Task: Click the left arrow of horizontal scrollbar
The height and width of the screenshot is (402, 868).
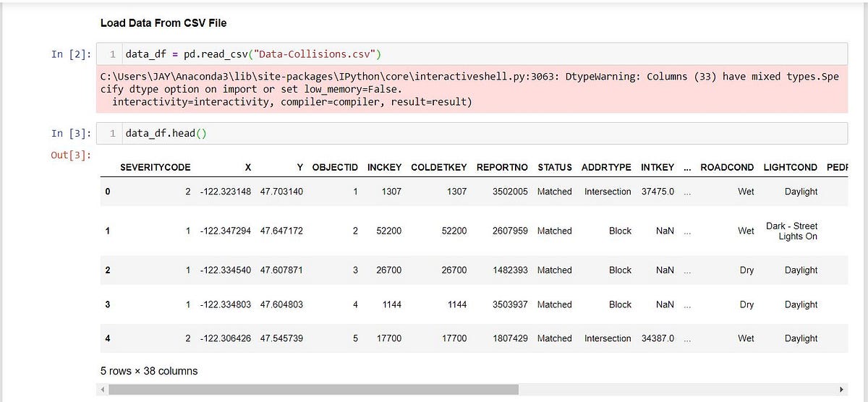Action: coord(102,390)
